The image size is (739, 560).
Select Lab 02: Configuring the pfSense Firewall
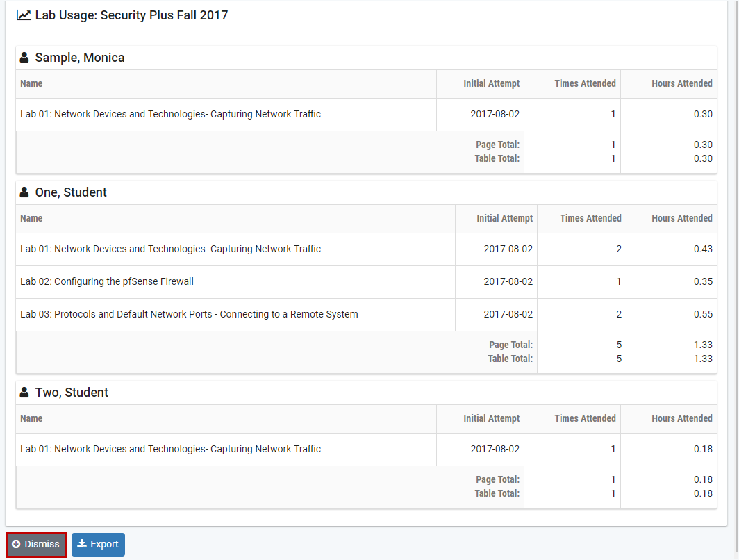coord(107,281)
